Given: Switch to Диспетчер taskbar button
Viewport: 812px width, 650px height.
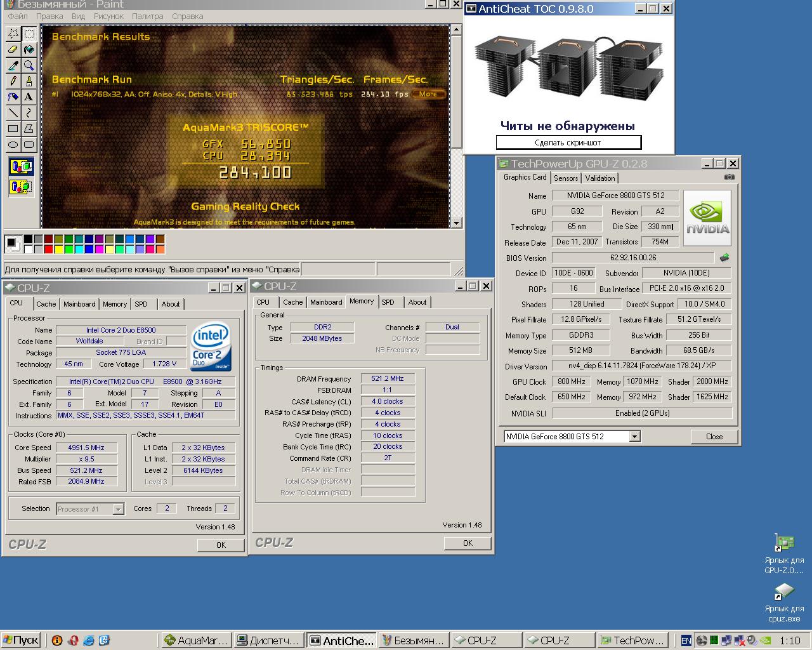Looking at the screenshot, I should coord(268,640).
